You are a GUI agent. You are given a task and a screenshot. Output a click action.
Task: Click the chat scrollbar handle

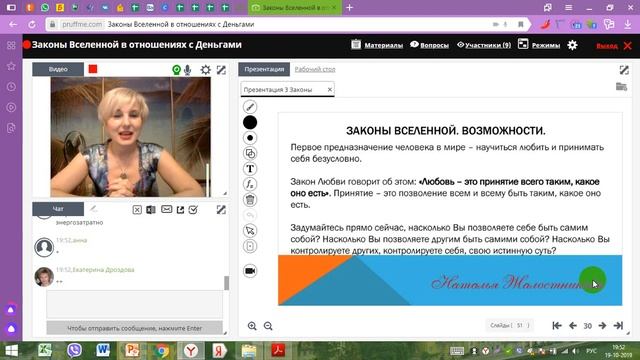[x=227, y=283]
